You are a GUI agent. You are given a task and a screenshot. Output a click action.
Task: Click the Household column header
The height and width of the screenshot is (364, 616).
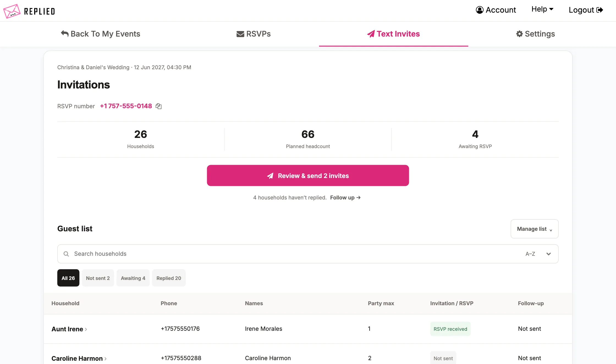[65, 303]
